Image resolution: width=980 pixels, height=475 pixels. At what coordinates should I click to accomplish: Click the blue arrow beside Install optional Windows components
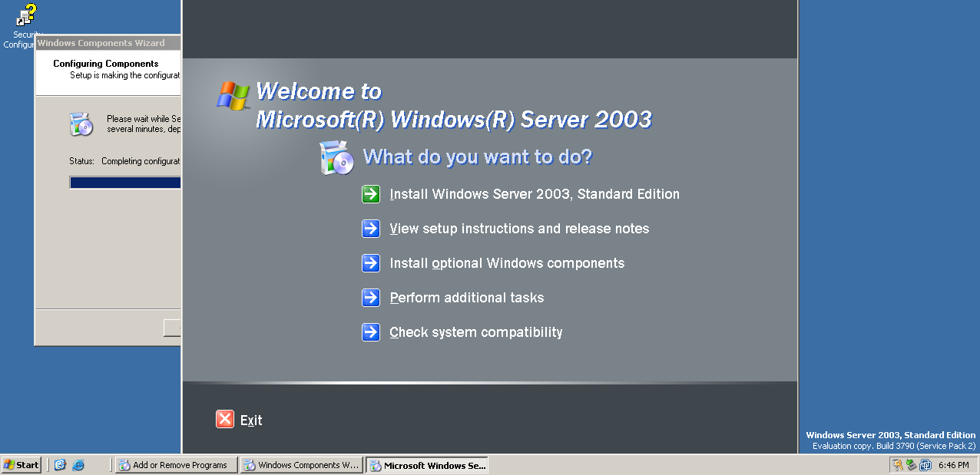pos(371,263)
